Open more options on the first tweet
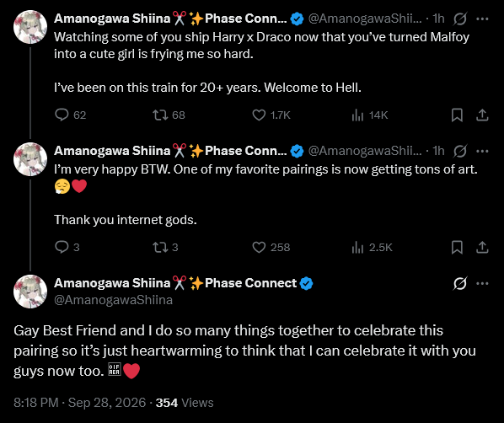This screenshot has height=423, width=504. [482, 19]
